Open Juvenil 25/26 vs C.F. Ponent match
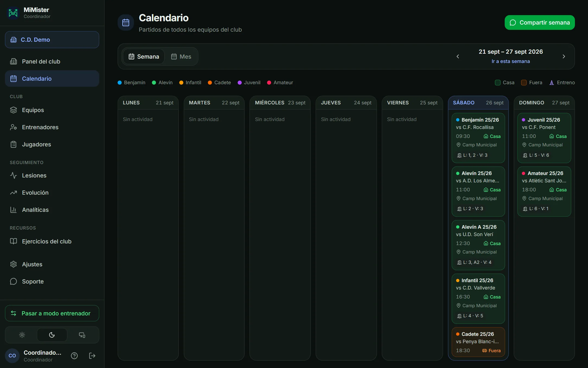The image size is (588, 368). (544, 138)
